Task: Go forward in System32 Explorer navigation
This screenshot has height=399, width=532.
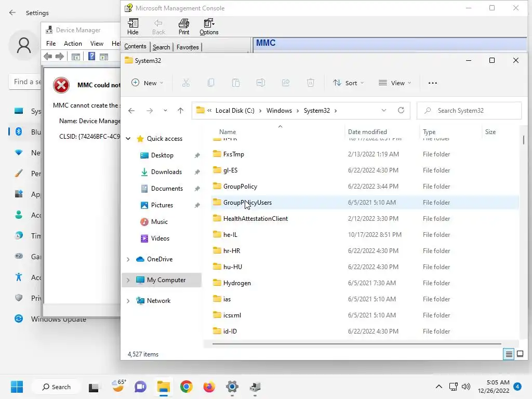Action: 149,111
